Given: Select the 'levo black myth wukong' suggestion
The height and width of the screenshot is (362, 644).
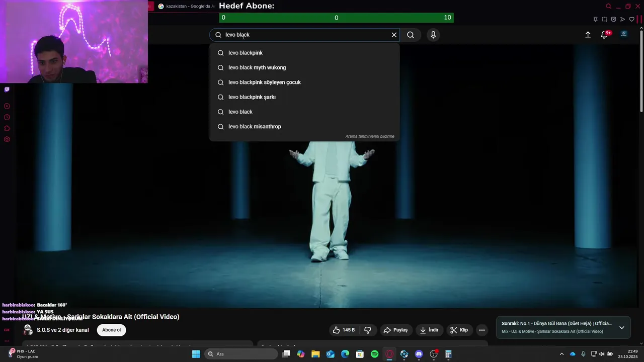Looking at the screenshot, I should click(x=304, y=67).
